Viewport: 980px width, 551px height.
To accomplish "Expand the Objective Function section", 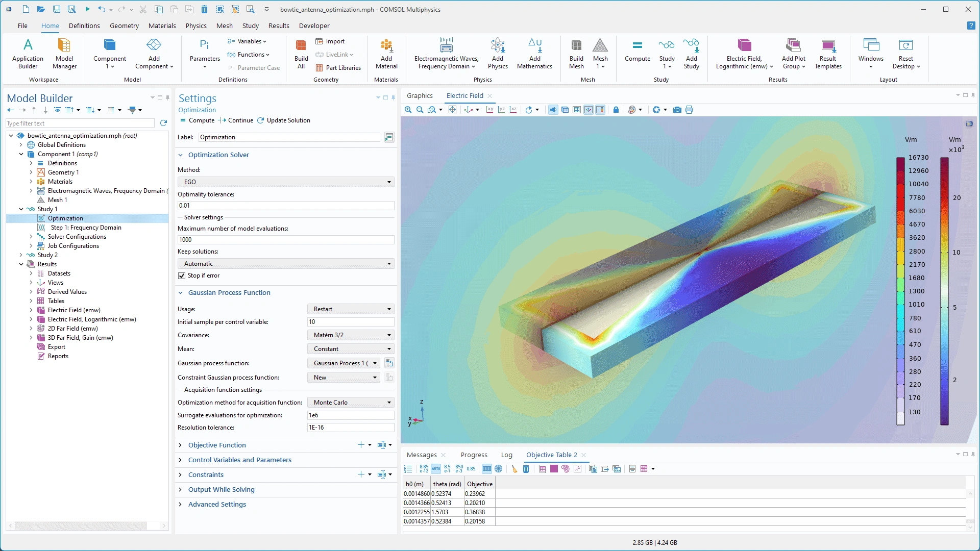I will coord(217,445).
